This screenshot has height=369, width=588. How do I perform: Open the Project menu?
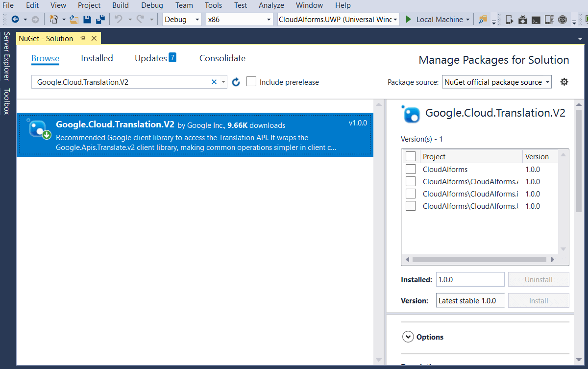click(89, 5)
